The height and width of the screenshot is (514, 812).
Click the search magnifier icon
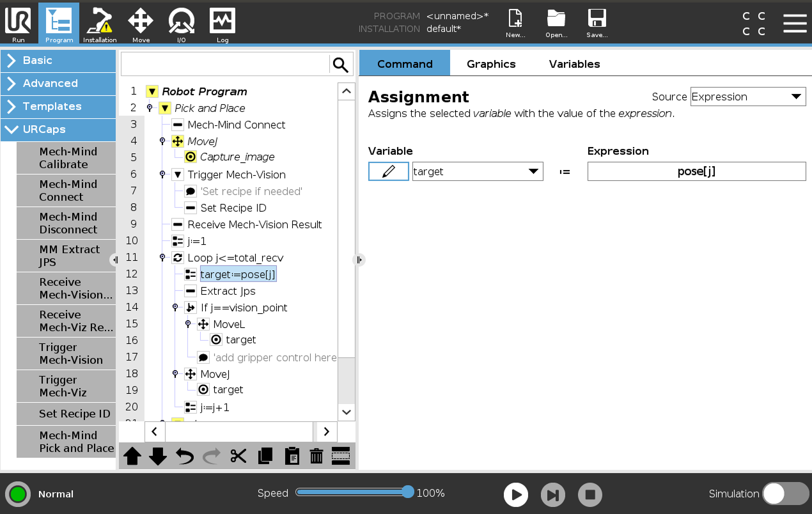pos(341,65)
